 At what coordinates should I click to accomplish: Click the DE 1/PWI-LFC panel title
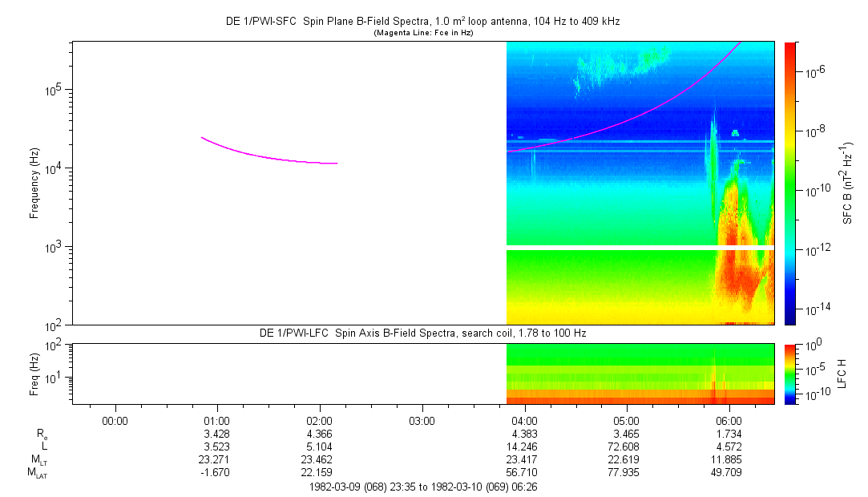422,333
